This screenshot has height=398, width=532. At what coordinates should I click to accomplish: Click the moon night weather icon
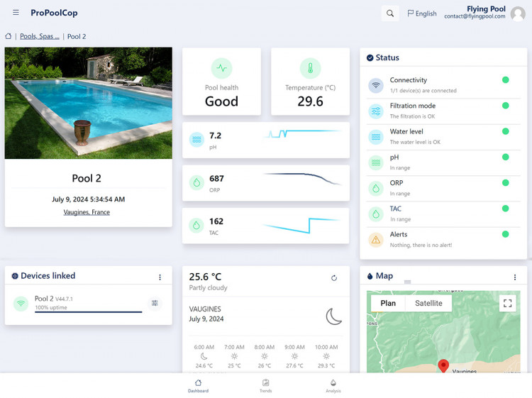(x=333, y=316)
